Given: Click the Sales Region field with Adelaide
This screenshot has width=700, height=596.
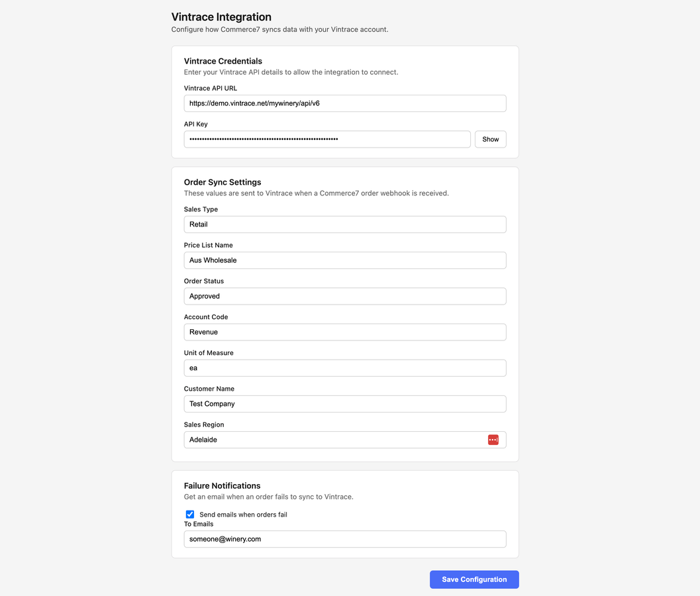Looking at the screenshot, I should 345,440.
